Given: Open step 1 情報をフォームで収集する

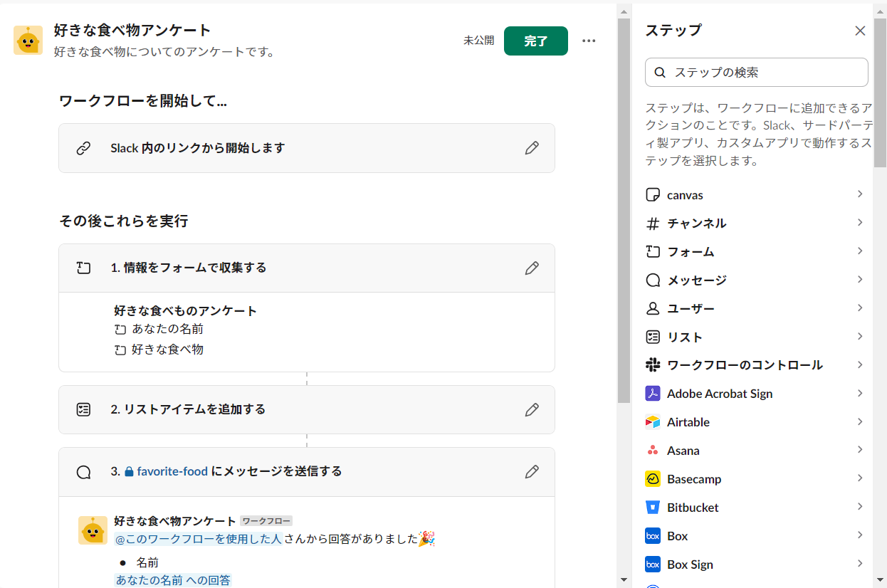Looking at the screenshot, I should click(307, 268).
